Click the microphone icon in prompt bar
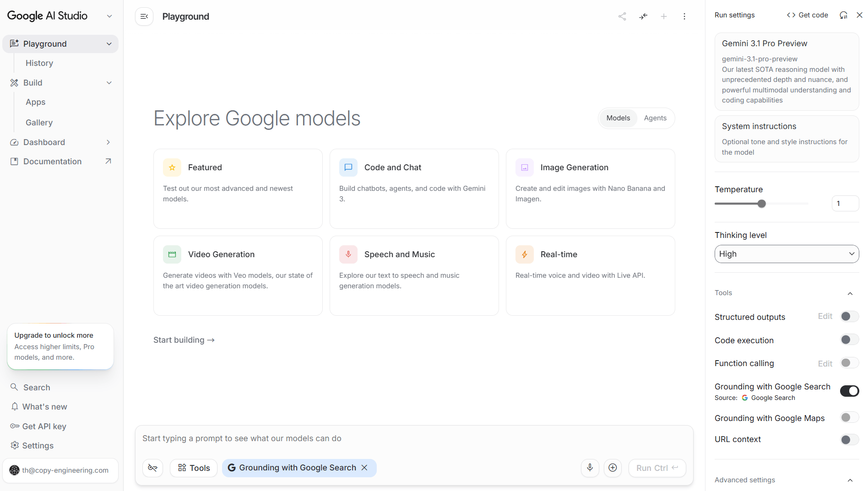Screen dimensions: 868x491 pyautogui.click(x=590, y=468)
